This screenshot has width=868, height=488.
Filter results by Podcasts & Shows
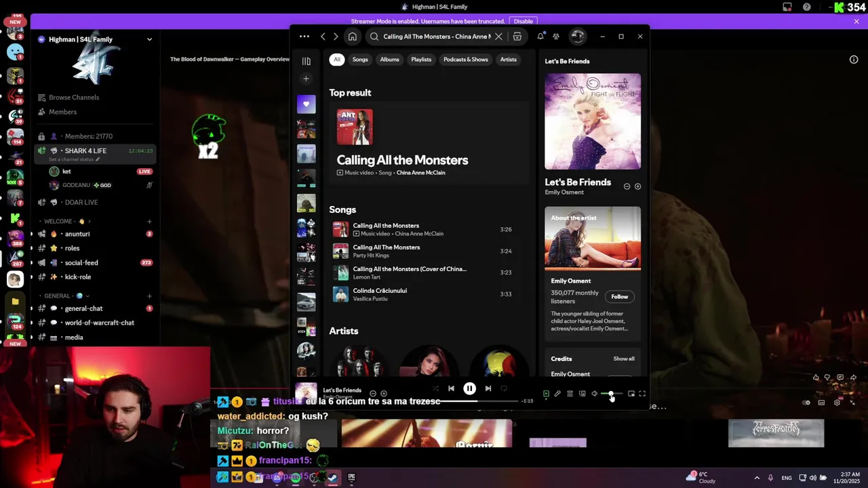[x=466, y=60]
